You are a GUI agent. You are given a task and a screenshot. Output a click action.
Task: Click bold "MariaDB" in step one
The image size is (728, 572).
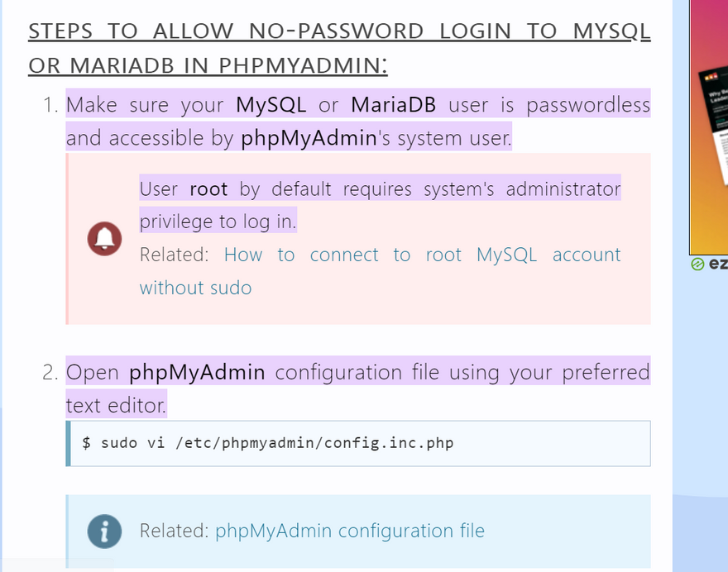click(x=393, y=105)
